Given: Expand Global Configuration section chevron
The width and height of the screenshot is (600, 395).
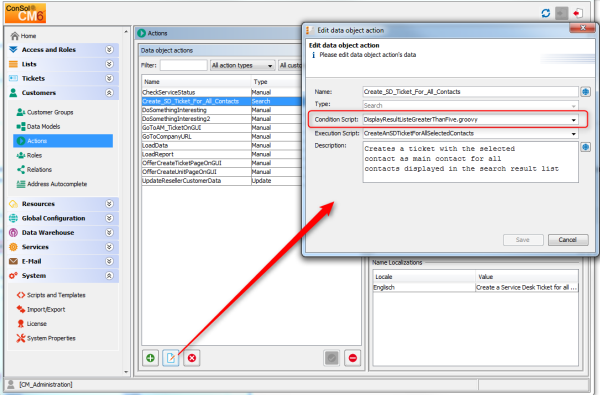Looking at the screenshot, I should click(x=109, y=218).
